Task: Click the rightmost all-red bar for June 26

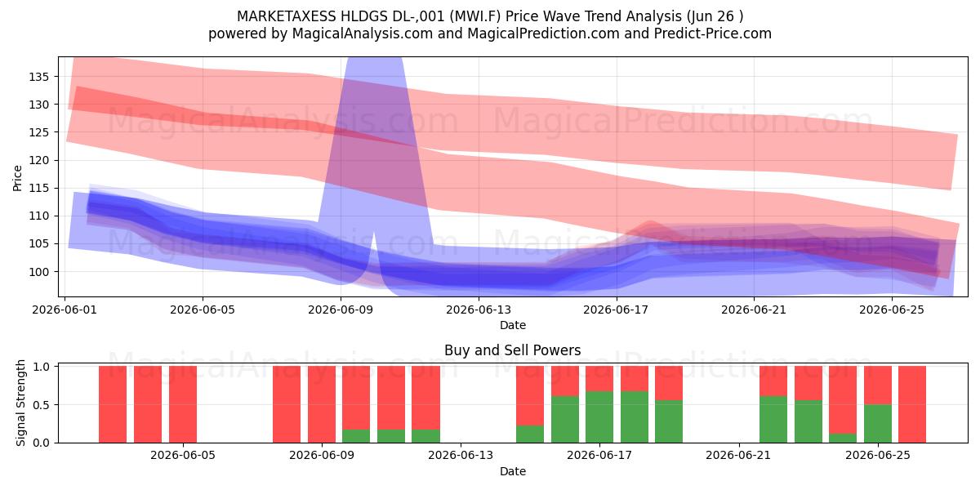Action: tap(912, 404)
